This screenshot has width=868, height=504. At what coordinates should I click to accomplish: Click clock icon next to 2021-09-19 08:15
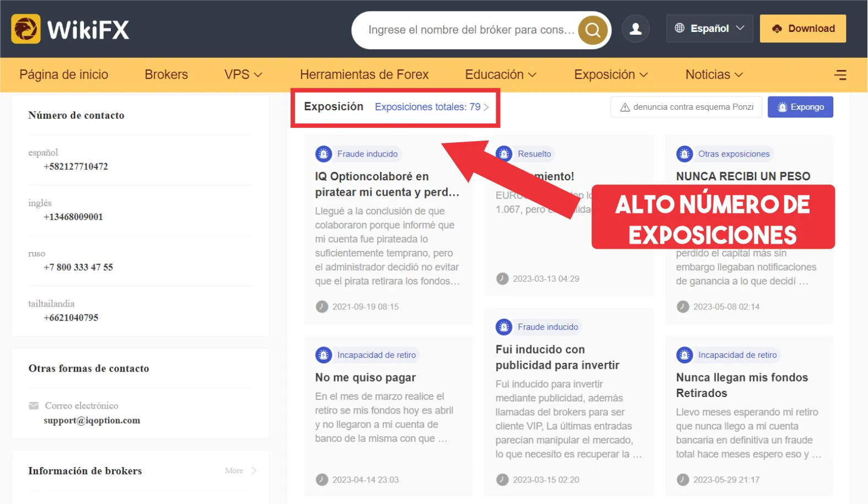(322, 307)
